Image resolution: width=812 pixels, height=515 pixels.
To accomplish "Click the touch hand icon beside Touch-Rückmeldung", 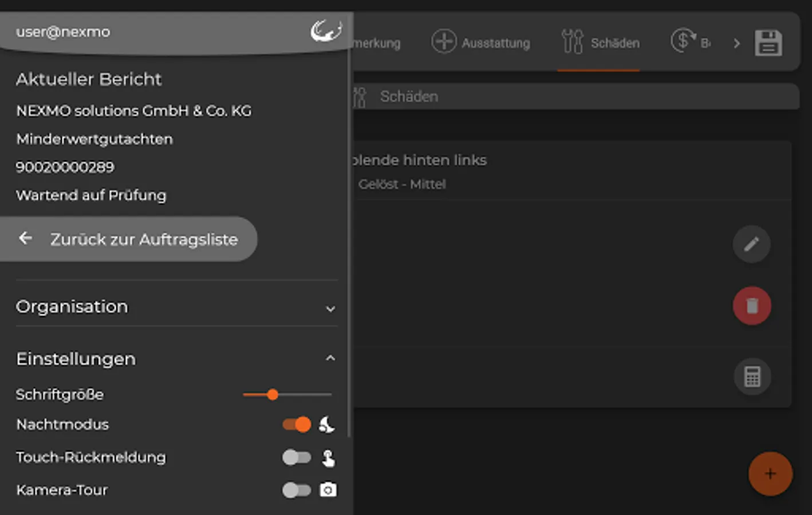I will pos(328,458).
